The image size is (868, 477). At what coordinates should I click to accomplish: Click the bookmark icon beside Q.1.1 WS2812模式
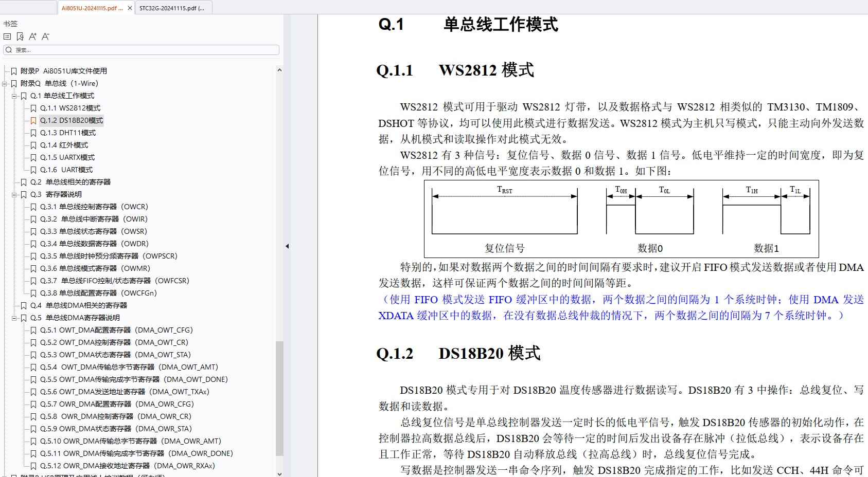coord(33,108)
